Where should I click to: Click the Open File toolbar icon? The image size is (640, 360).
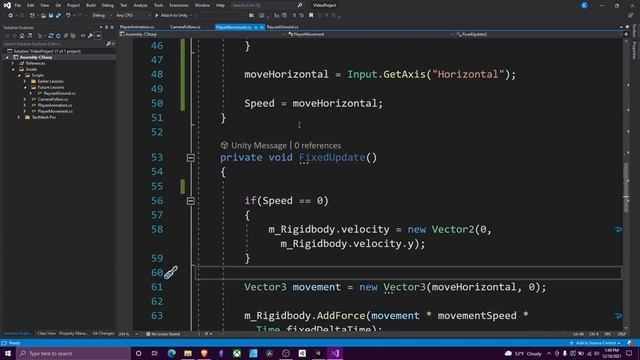pos(43,16)
